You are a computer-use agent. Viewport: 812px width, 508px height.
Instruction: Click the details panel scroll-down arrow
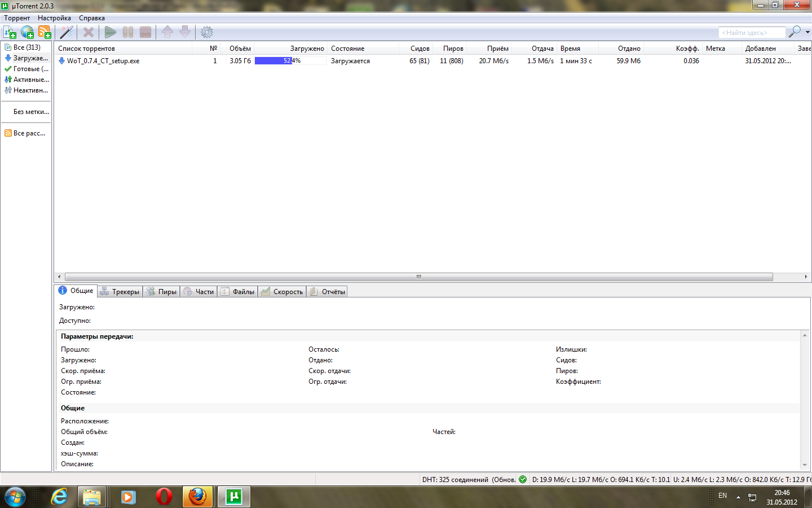click(x=805, y=465)
